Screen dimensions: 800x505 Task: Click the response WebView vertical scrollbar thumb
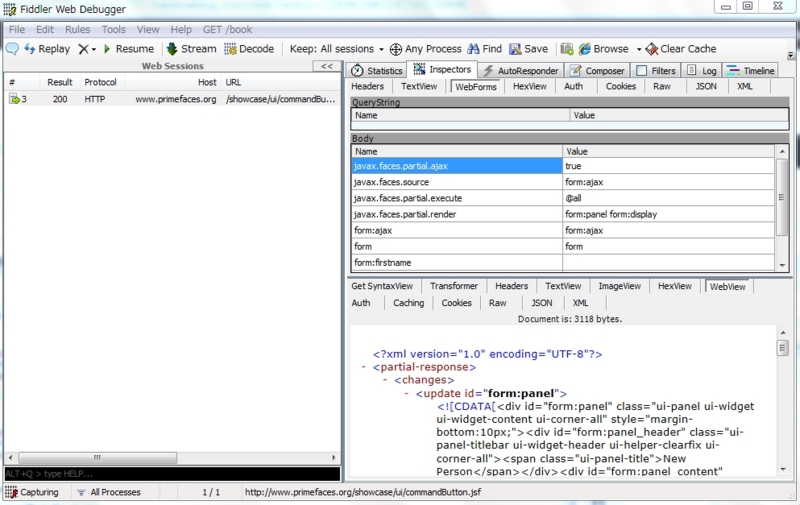point(783,348)
